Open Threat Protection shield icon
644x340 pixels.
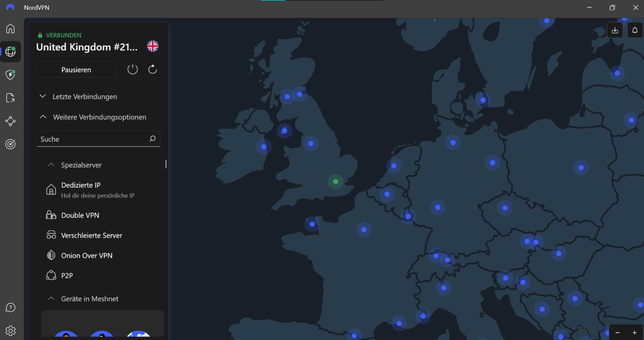pos(10,74)
